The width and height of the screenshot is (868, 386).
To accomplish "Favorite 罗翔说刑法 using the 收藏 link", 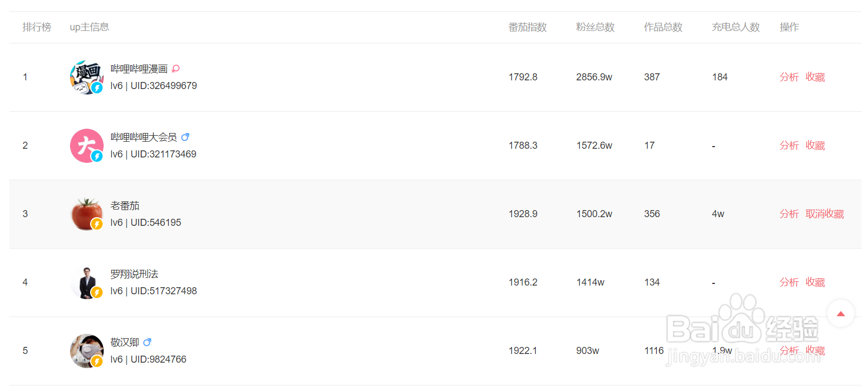I will (815, 282).
